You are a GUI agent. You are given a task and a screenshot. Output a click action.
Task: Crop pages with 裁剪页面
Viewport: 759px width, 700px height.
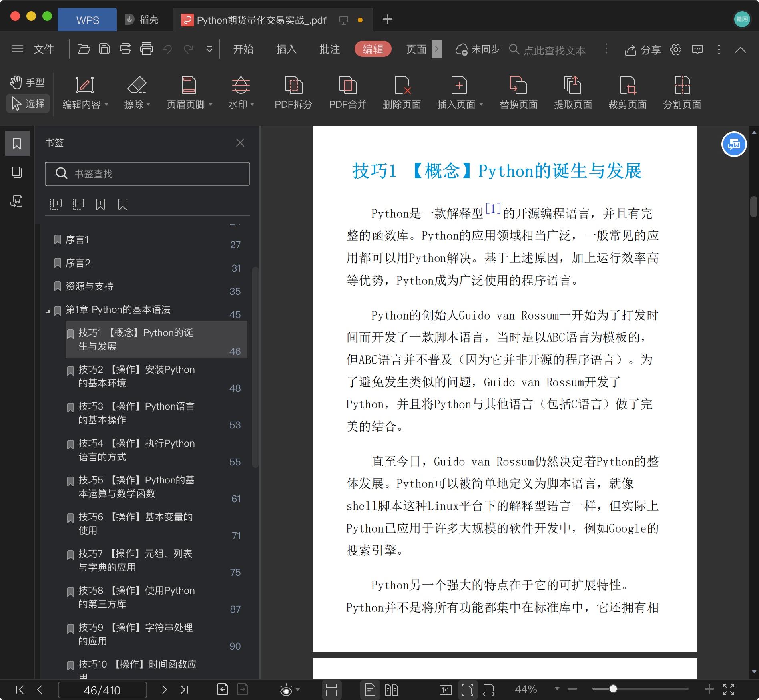(x=627, y=93)
